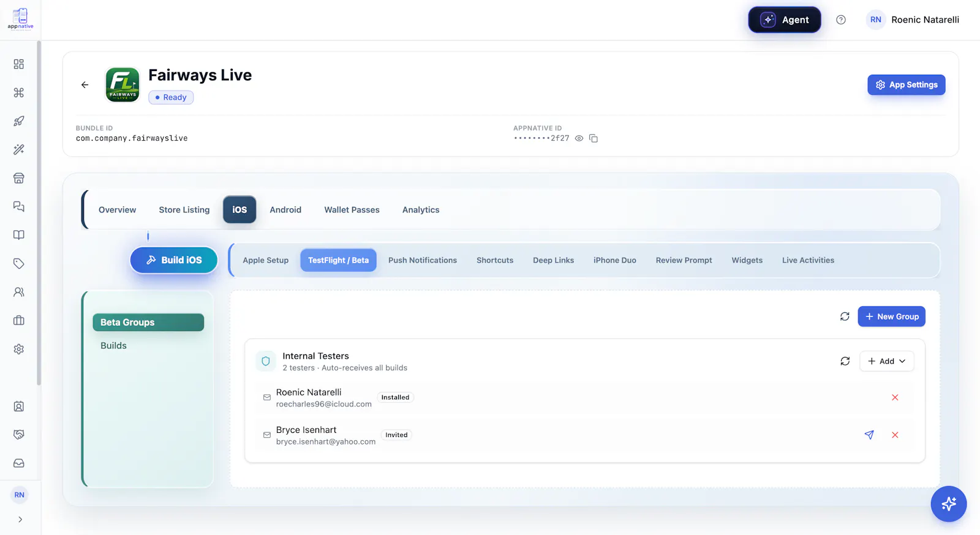Viewport: 980px width, 535px height.
Task: Open the floating AI sparkle assistant
Action: pyautogui.click(x=949, y=504)
